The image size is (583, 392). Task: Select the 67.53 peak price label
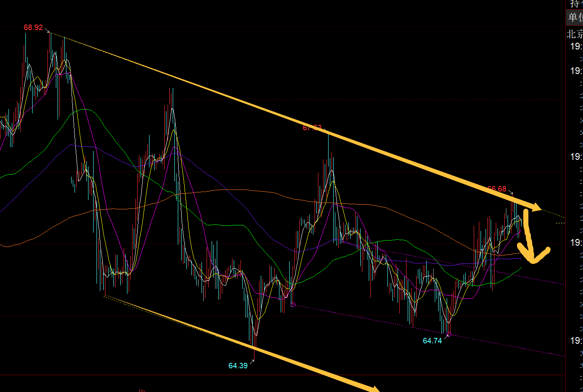[312, 128]
